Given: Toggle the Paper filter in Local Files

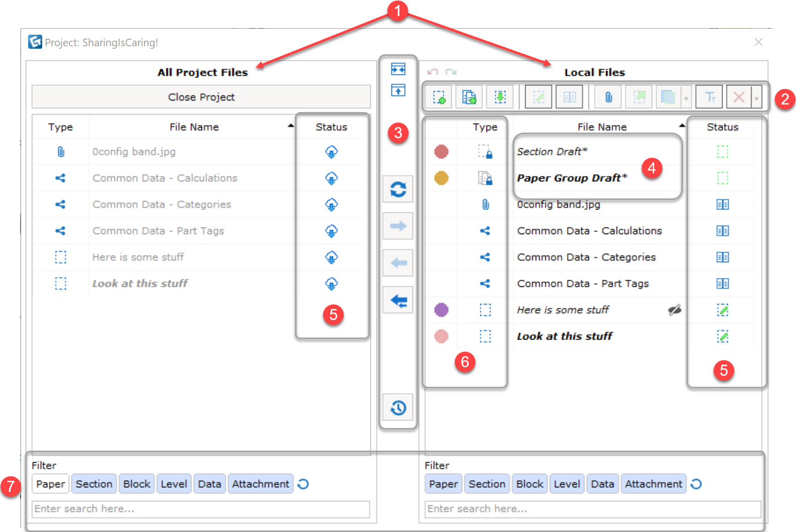Looking at the screenshot, I should pyautogui.click(x=443, y=484).
